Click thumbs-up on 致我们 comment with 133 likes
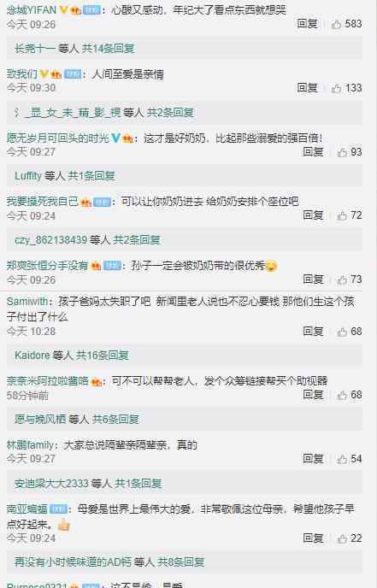The height and width of the screenshot is (588, 377). pyautogui.click(x=337, y=88)
